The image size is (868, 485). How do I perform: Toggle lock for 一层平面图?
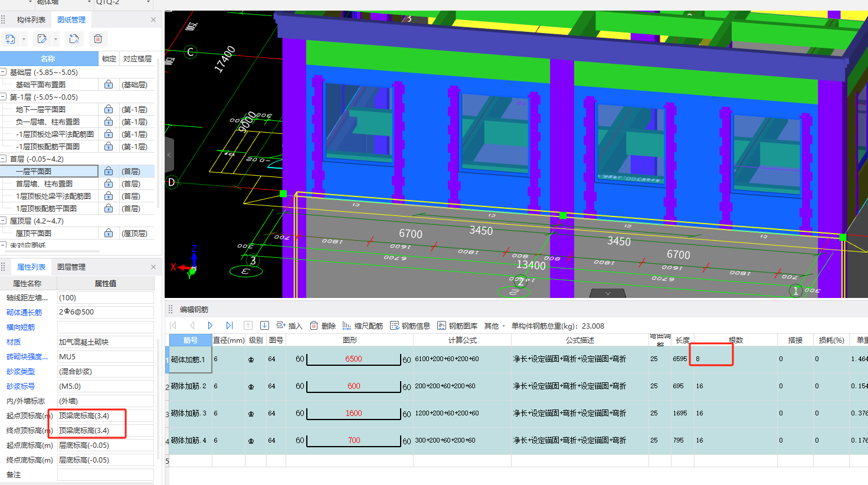[x=109, y=171]
